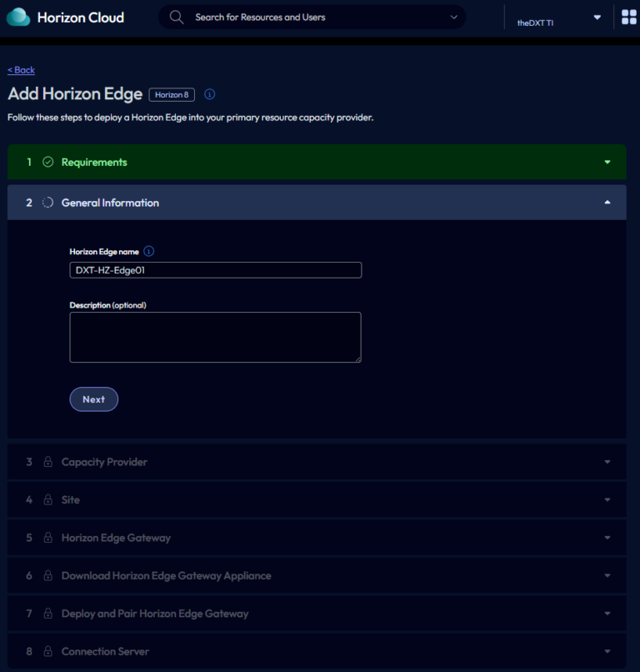Expand the Horizon Edge Gateway section arrow
The image size is (640, 672).
(607, 538)
